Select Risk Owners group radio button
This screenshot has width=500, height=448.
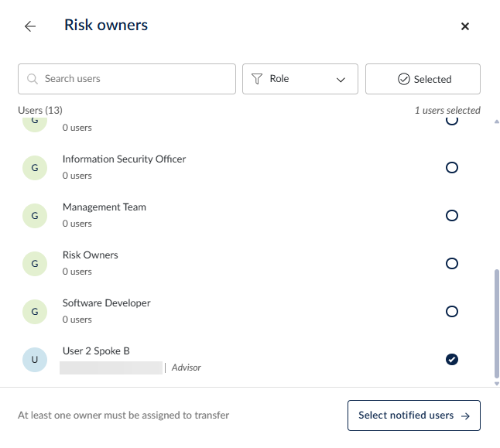tap(452, 263)
